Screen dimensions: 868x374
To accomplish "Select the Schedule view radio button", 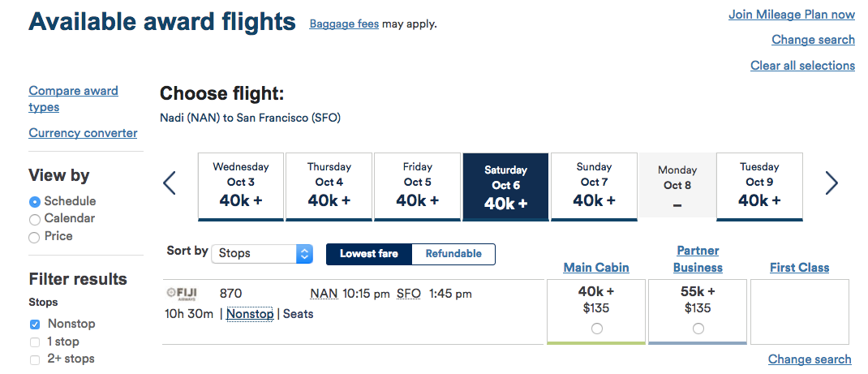I will click(35, 202).
